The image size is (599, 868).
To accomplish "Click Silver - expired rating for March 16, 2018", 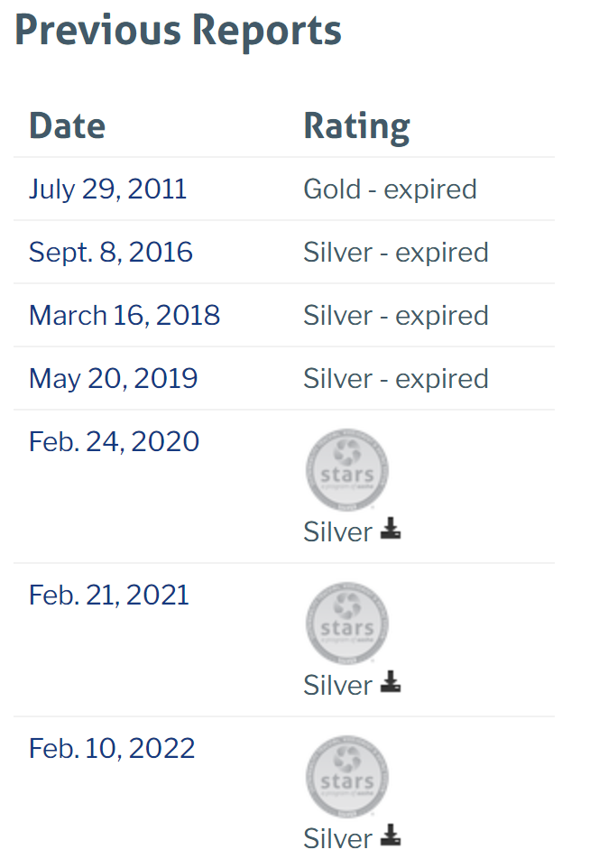I will point(395,316).
